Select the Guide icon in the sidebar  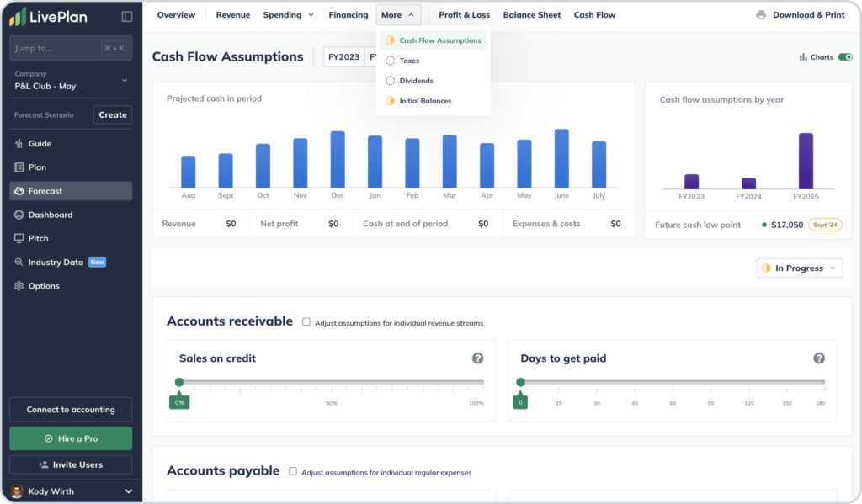pos(40,143)
